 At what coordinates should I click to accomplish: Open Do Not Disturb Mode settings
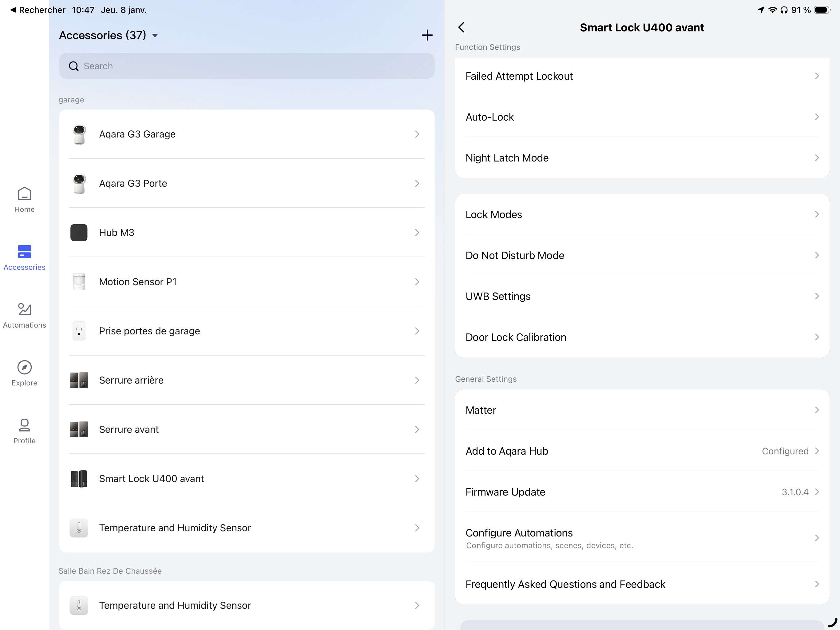(642, 255)
